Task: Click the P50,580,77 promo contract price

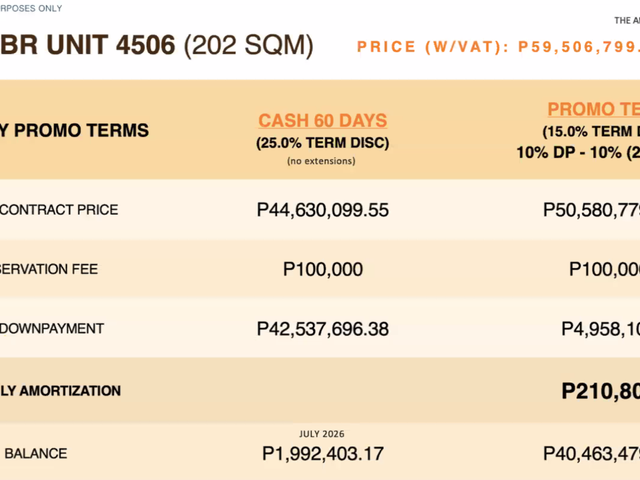Action: pyautogui.click(x=591, y=210)
